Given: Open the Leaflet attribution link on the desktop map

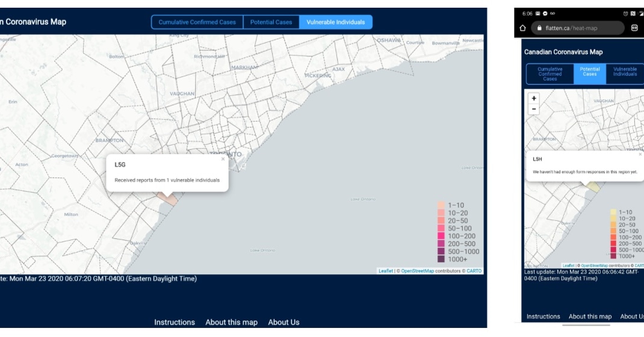Looking at the screenshot, I should coord(386,271).
